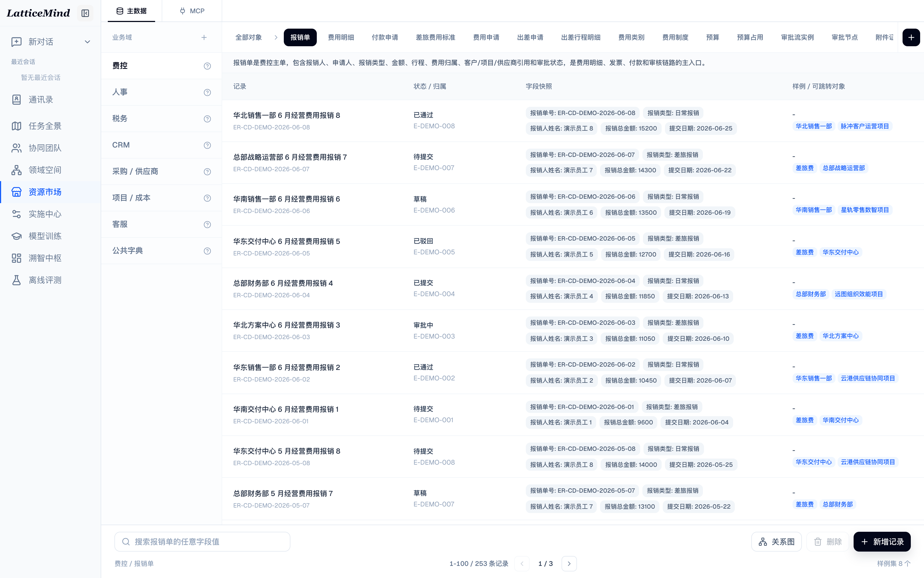Open the 实施中心 sliders icon

pos(16,214)
